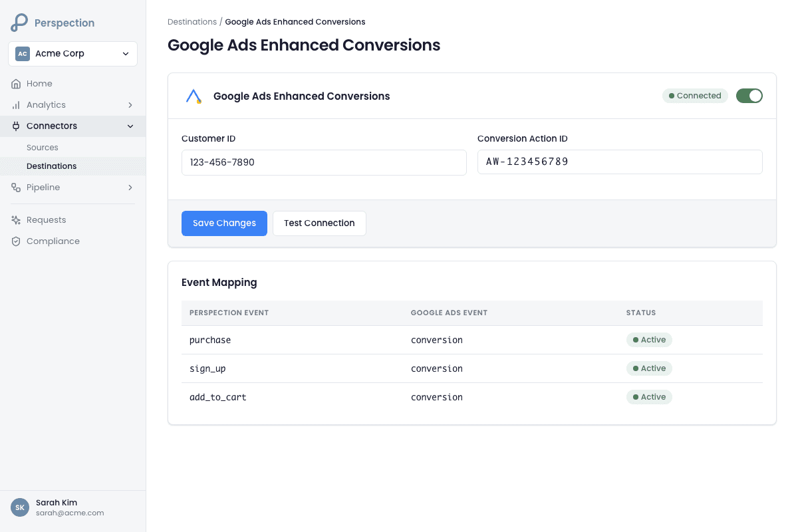Click the Compliance shield icon
The width and height of the screenshot is (798, 532).
coord(16,241)
